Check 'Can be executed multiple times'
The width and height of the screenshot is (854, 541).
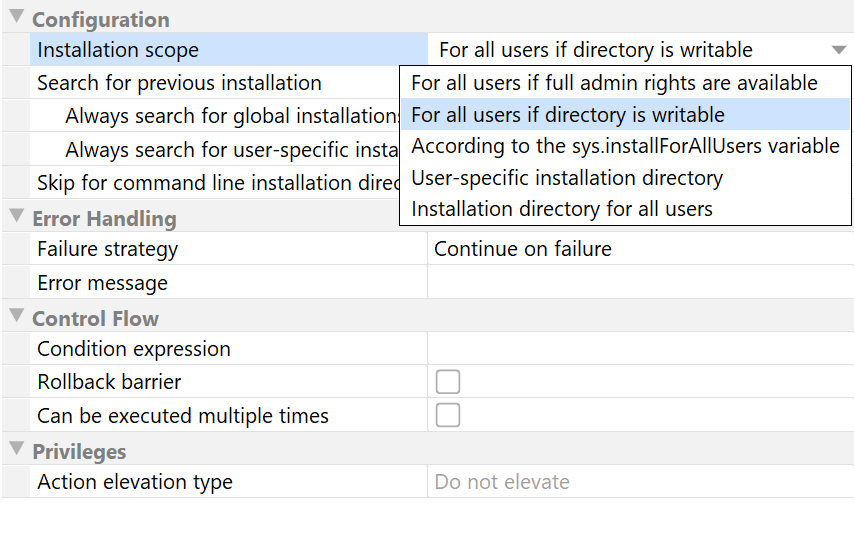(448, 415)
